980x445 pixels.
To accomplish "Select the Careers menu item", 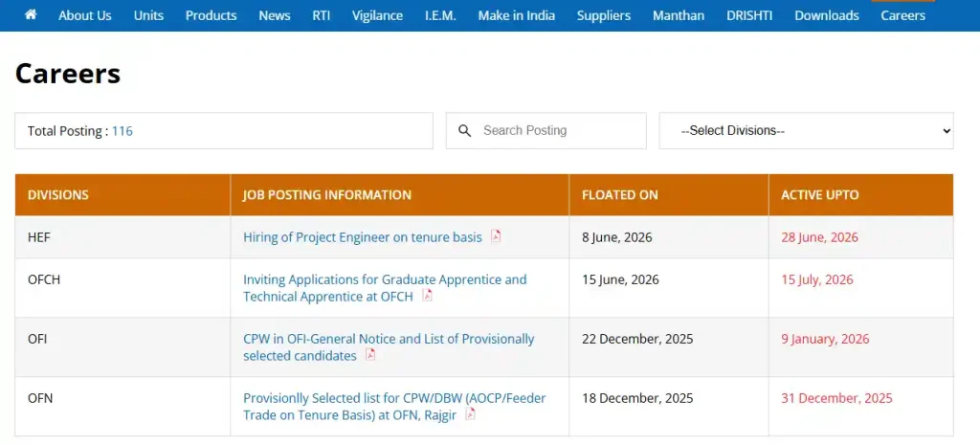I will click(x=903, y=15).
